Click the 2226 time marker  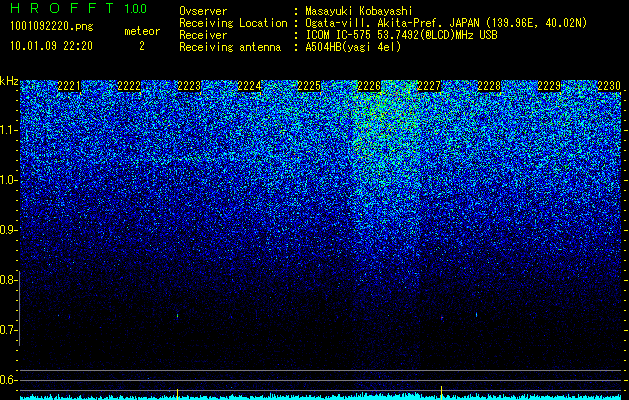(369, 86)
